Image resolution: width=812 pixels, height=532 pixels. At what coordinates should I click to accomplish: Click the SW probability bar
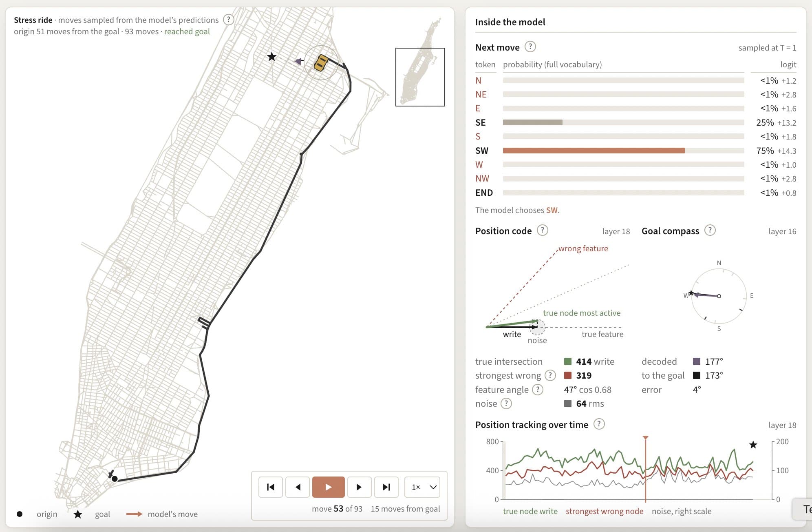[x=624, y=151]
